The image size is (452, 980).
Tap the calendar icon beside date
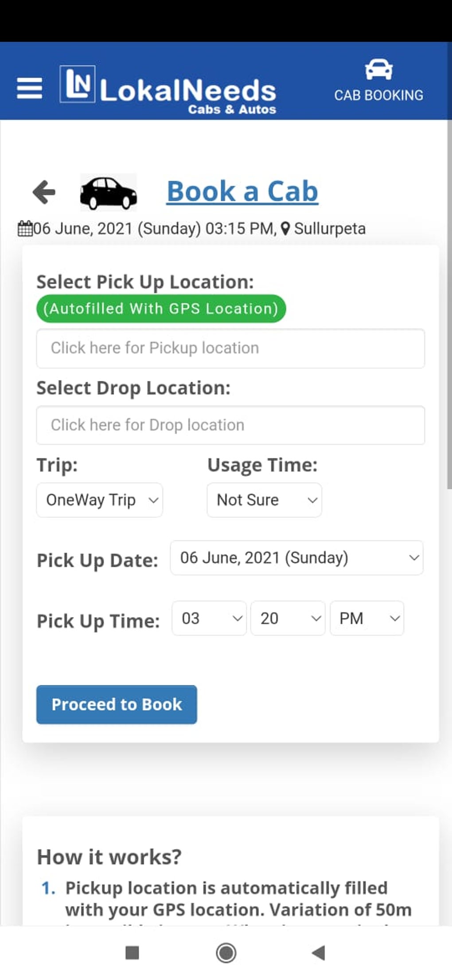25,229
